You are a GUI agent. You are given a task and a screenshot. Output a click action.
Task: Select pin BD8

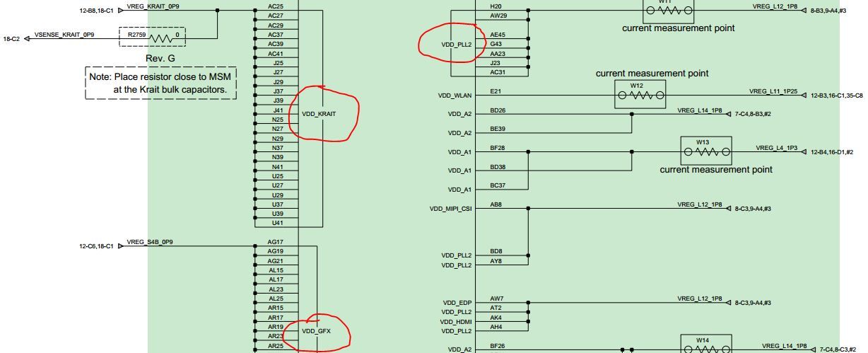pos(496,251)
